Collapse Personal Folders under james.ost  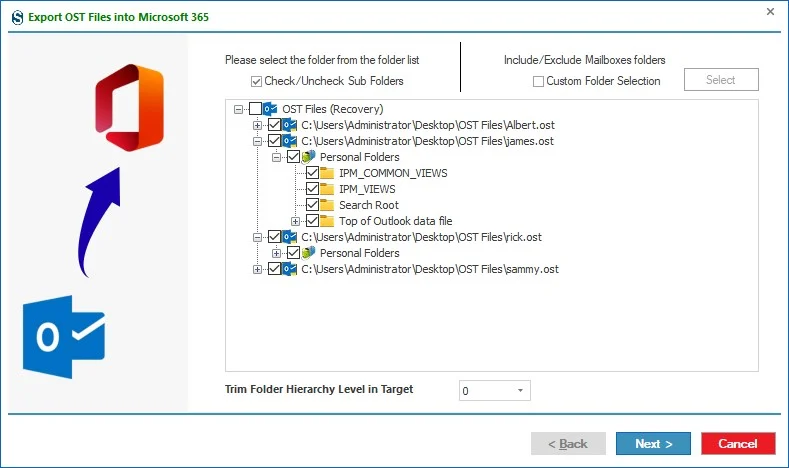click(x=276, y=158)
